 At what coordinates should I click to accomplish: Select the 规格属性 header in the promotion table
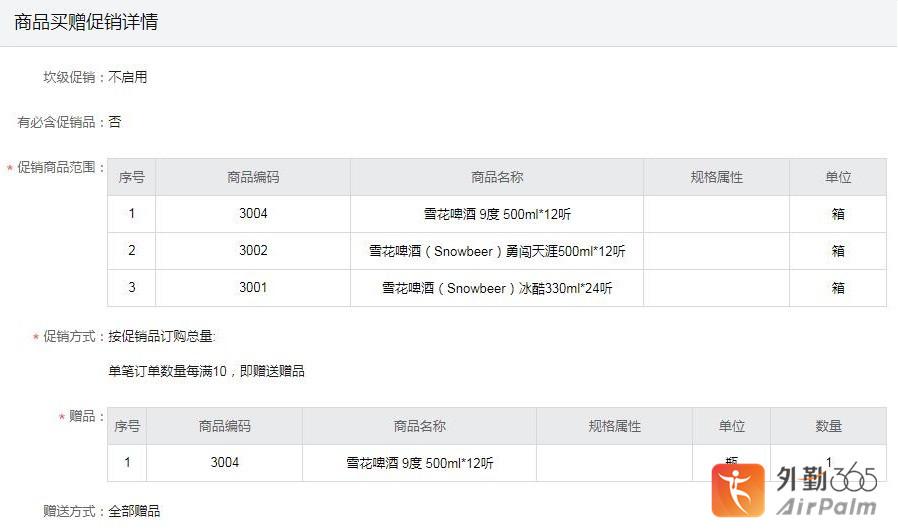(x=716, y=177)
